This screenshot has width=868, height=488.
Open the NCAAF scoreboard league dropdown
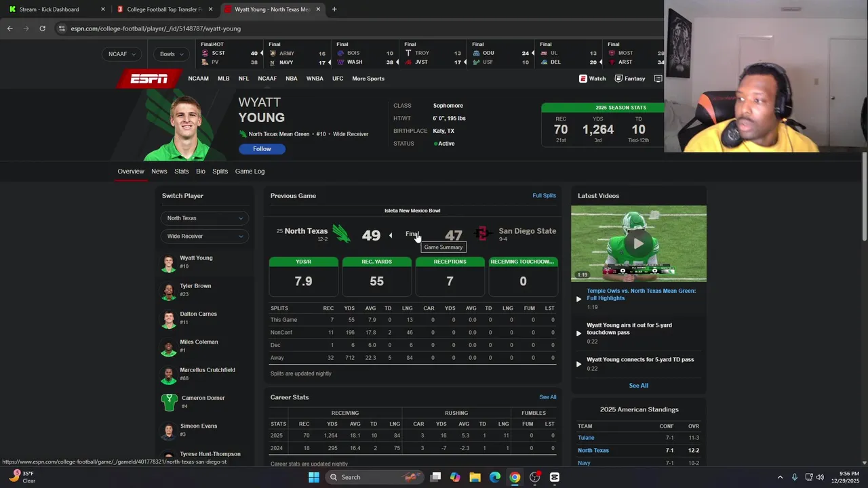(x=122, y=54)
